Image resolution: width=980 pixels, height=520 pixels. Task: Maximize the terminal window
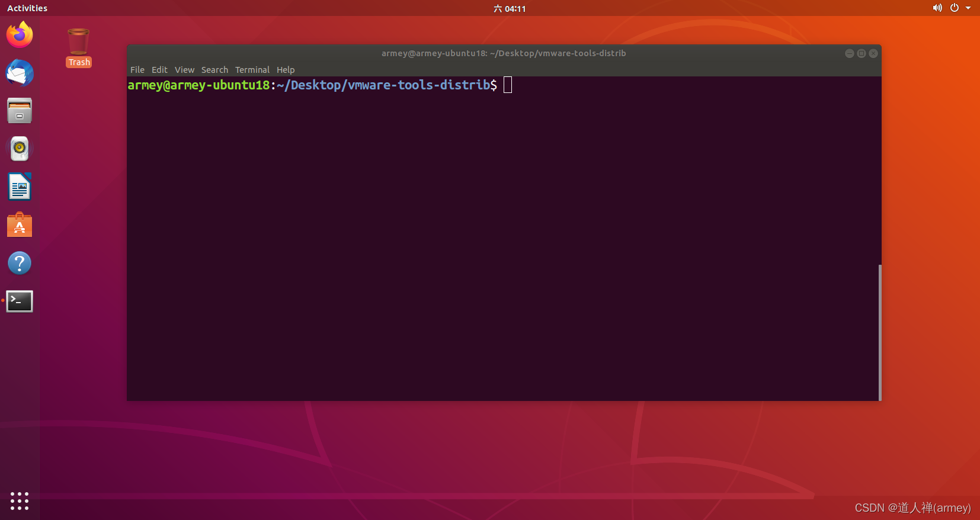[x=861, y=53]
